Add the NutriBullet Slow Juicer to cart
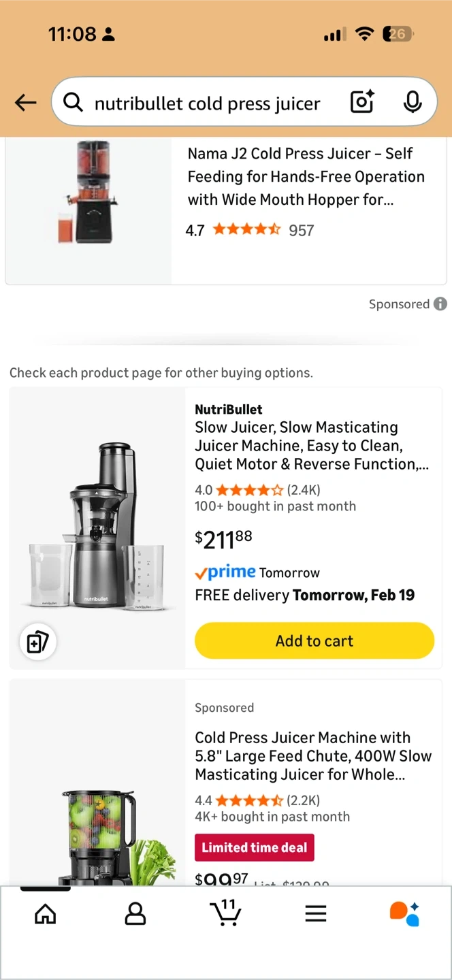 pos(314,641)
